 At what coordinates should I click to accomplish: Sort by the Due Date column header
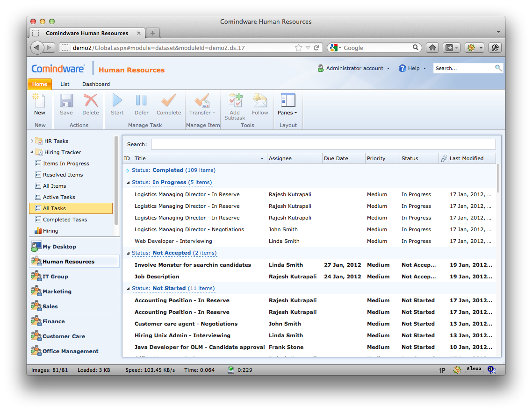343,158
